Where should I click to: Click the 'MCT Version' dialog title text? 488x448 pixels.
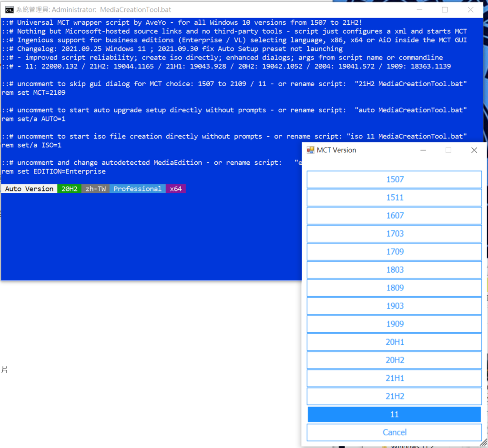(336, 150)
